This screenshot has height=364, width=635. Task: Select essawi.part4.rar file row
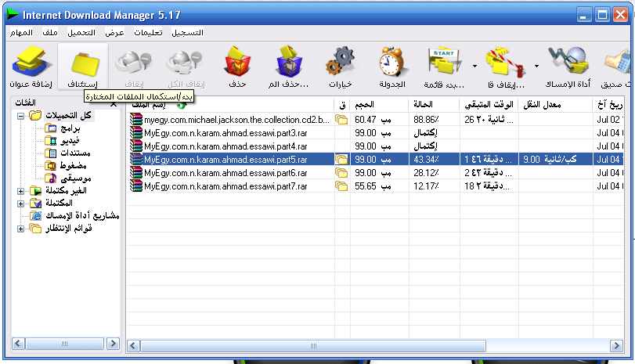(376, 146)
